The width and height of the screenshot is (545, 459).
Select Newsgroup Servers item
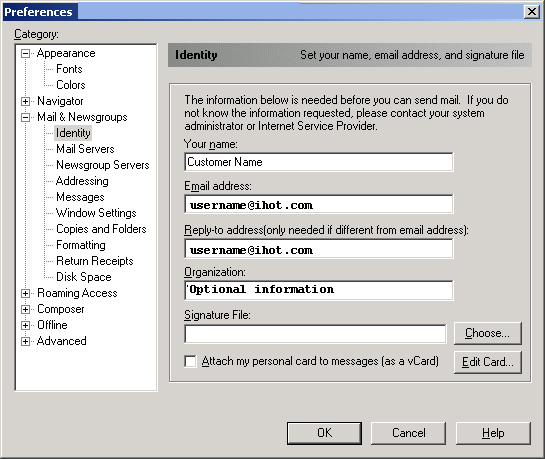pos(103,165)
